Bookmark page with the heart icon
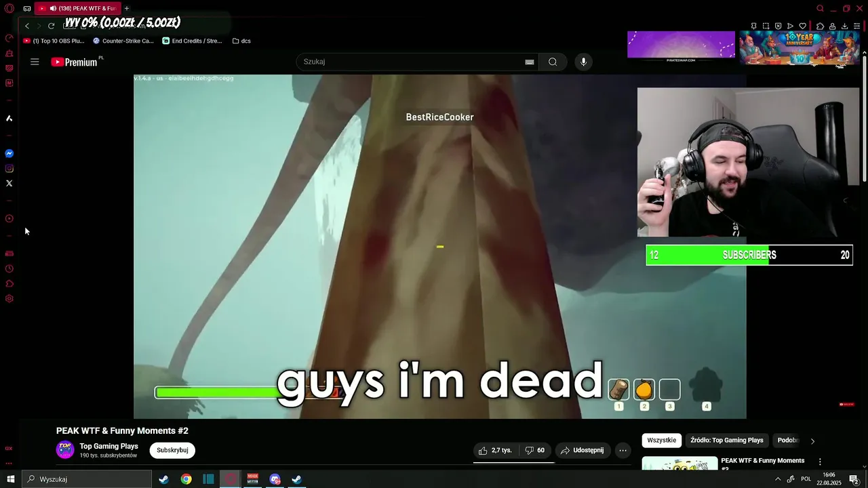The height and width of the screenshot is (488, 868). pos(803,26)
